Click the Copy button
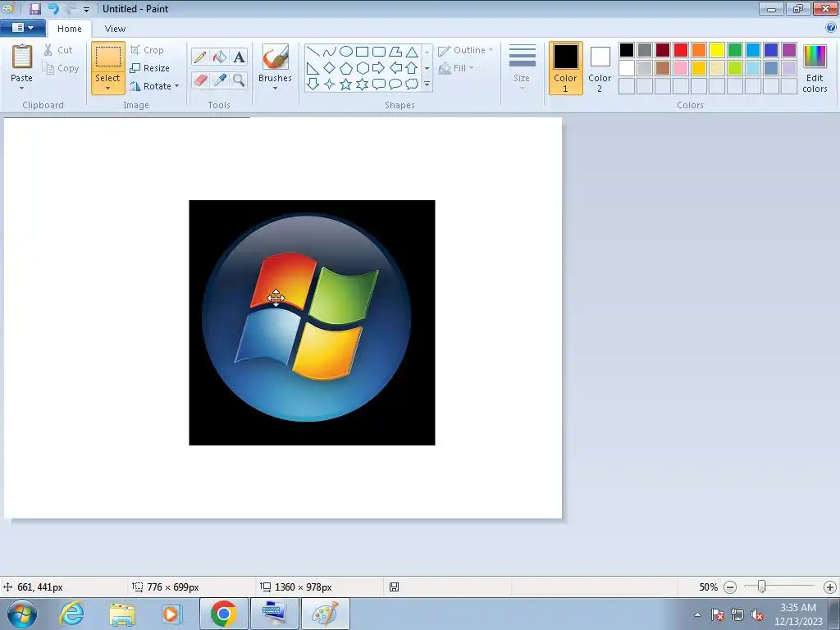The width and height of the screenshot is (840, 630). coord(61,68)
